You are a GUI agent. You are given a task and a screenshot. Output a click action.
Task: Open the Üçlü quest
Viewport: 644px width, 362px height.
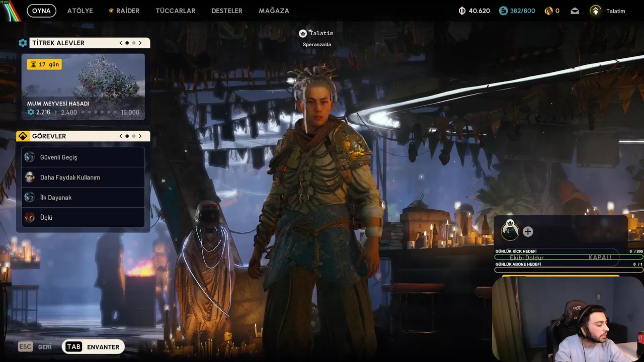[x=83, y=218]
